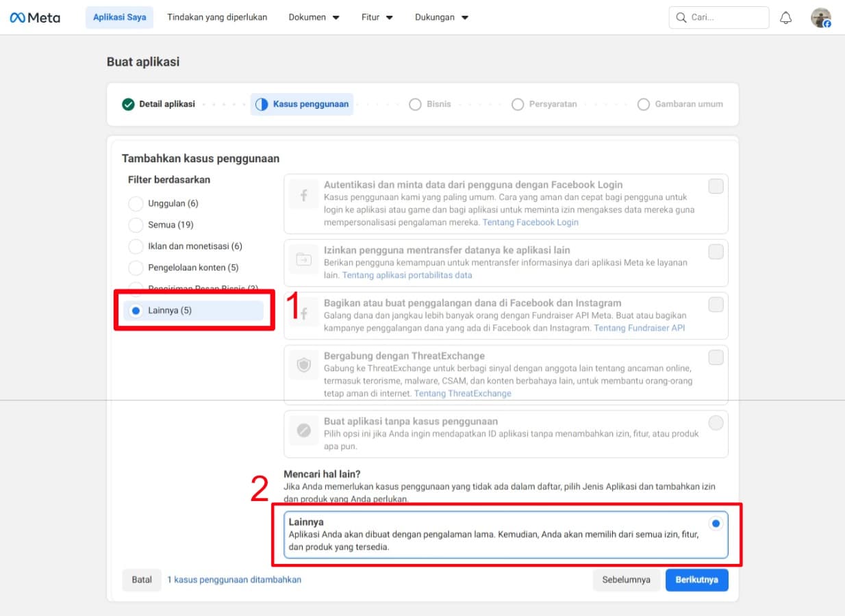Expand the Dukungan dropdown menu
The height and width of the screenshot is (616, 845).
tap(441, 18)
